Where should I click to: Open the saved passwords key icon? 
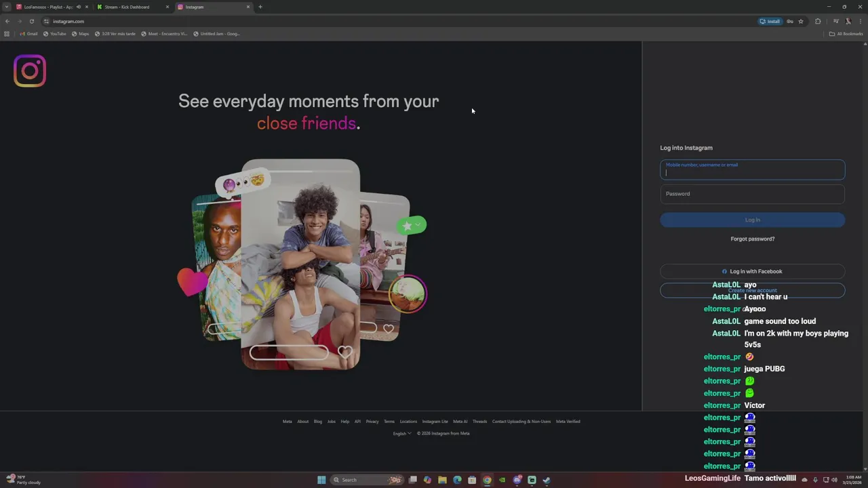pos(790,21)
